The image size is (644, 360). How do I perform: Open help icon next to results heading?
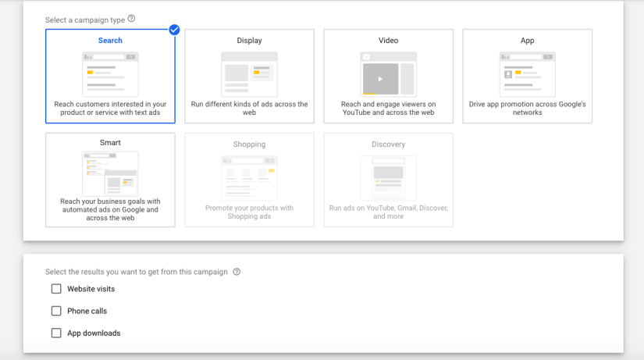(237, 273)
